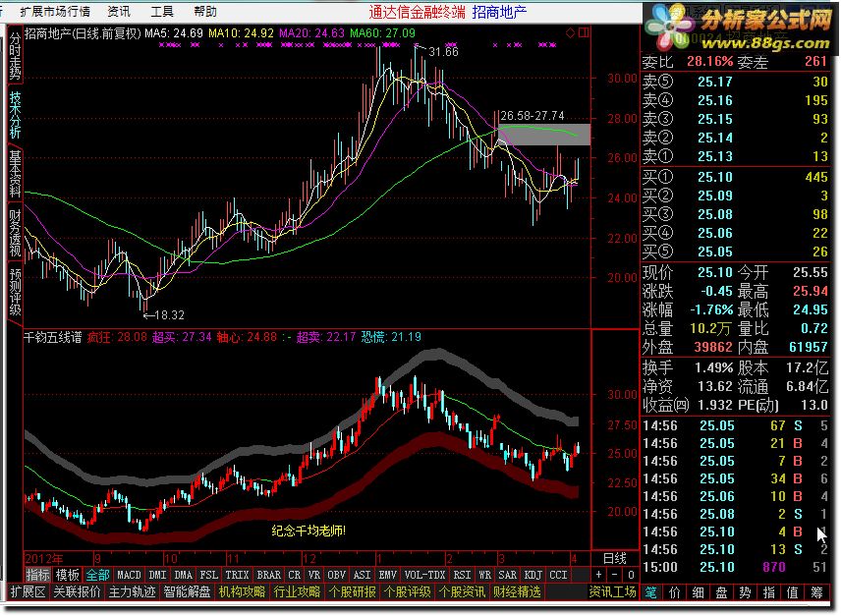The width and height of the screenshot is (841, 616).
Task: Switch indicator to VR
Action: 314,575
